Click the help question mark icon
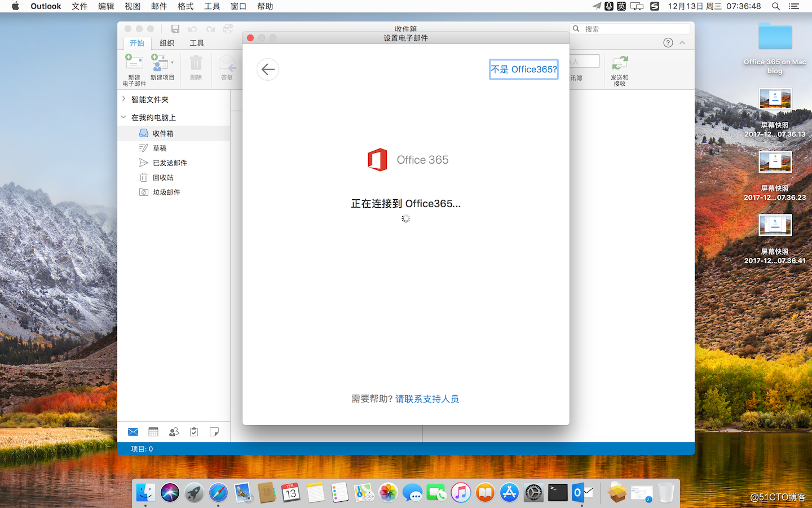The image size is (812, 508). coord(668,43)
